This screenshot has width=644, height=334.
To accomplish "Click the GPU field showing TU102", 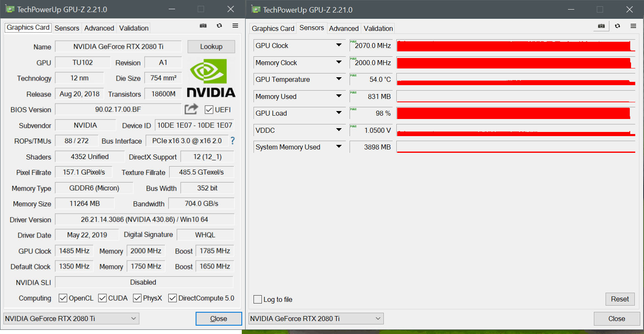I will [83, 62].
